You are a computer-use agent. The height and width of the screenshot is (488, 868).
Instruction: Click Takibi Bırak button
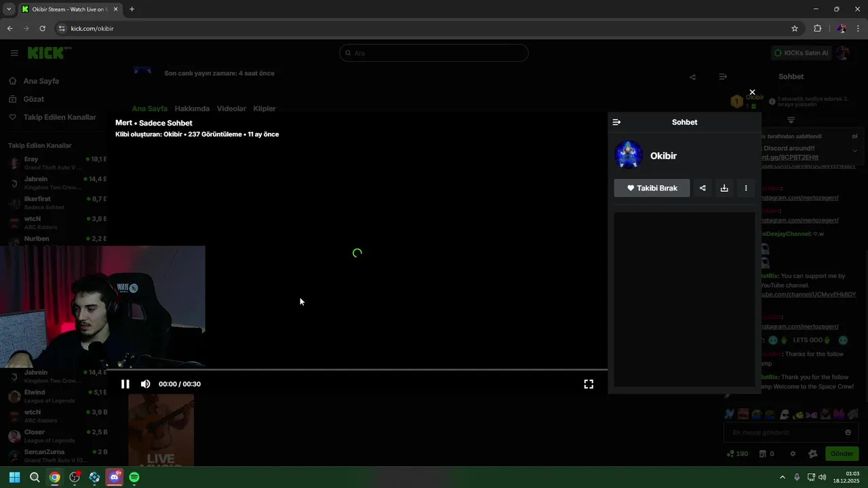click(652, 188)
